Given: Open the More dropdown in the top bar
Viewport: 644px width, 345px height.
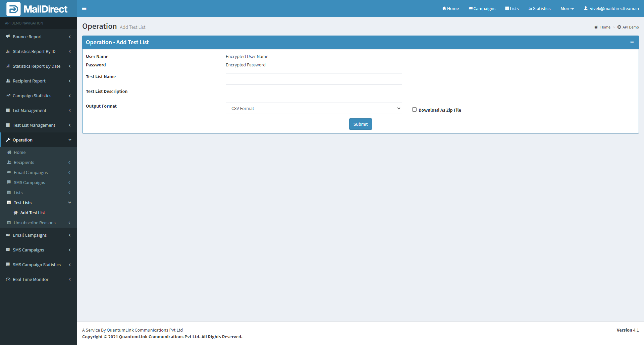Looking at the screenshot, I should (x=567, y=8).
